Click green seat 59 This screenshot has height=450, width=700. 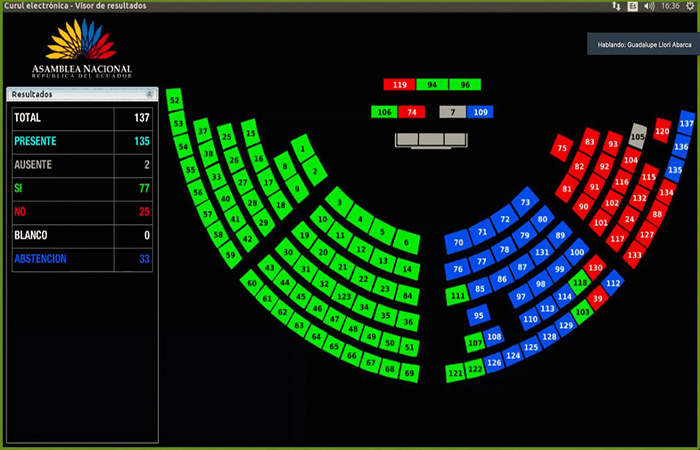pyautogui.click(x=230, y=255)
